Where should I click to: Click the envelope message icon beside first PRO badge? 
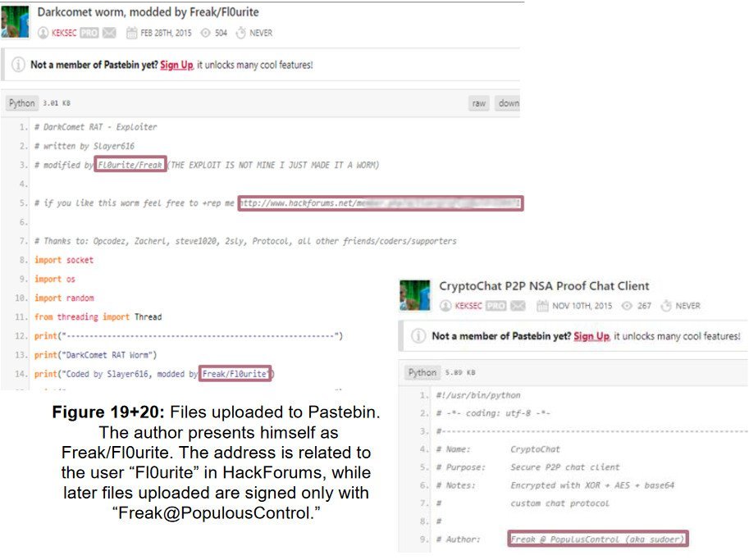click(109, 33)
